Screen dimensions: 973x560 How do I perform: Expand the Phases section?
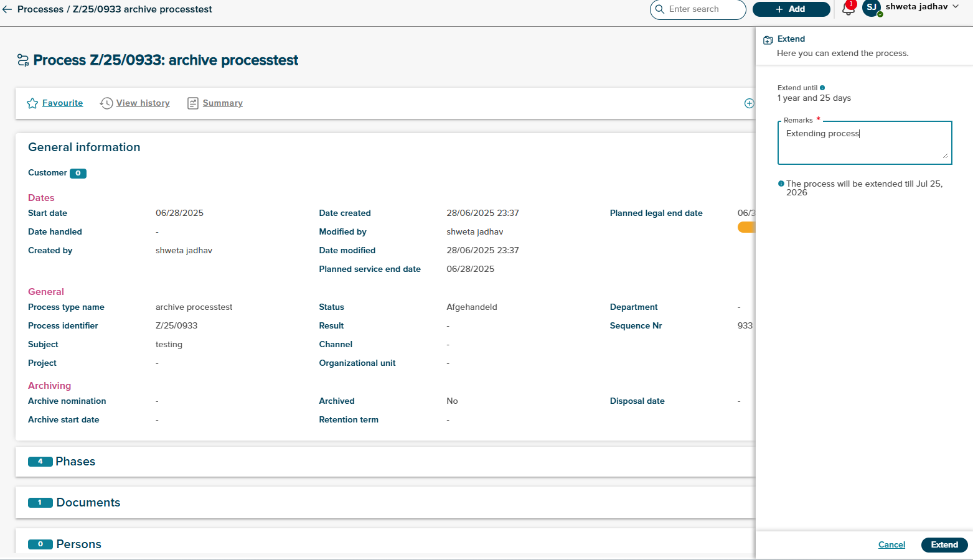pyautogui.click(x=75, y=462)
